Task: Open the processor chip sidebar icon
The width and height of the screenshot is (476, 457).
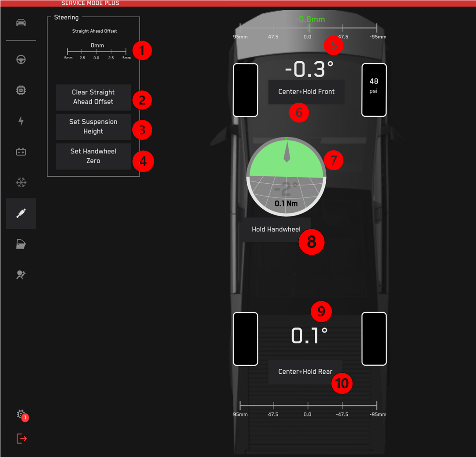Action: click(x=21, y=90)
